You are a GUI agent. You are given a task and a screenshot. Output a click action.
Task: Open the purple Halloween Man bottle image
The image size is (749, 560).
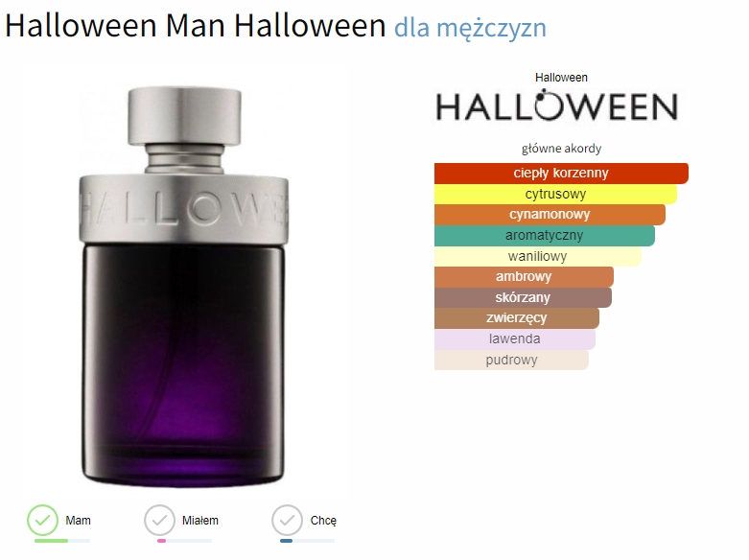[x=184, y=287]
